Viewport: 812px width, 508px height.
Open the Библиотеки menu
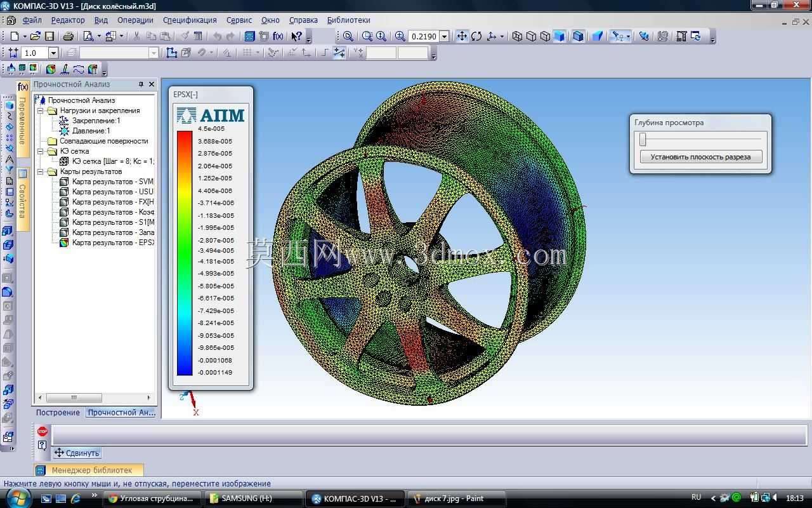point(348,20)
